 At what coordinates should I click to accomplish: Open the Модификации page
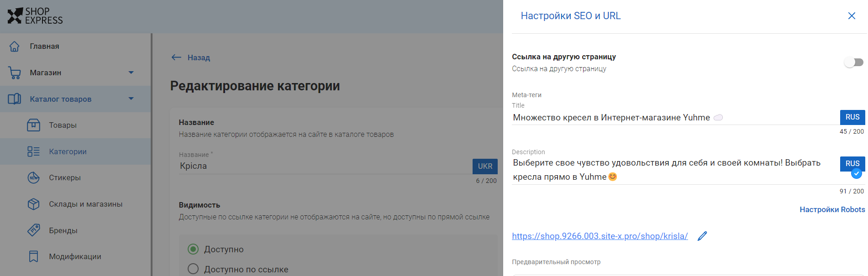pyautogui.click(x=75, y=256)
